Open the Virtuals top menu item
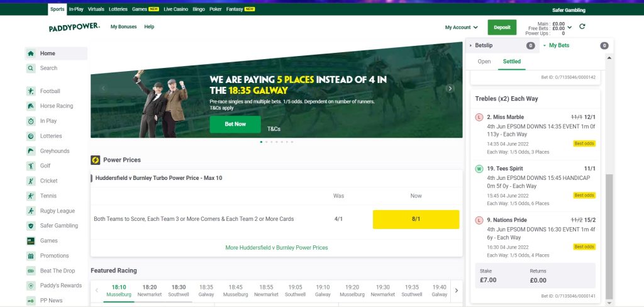 [96, 9]
